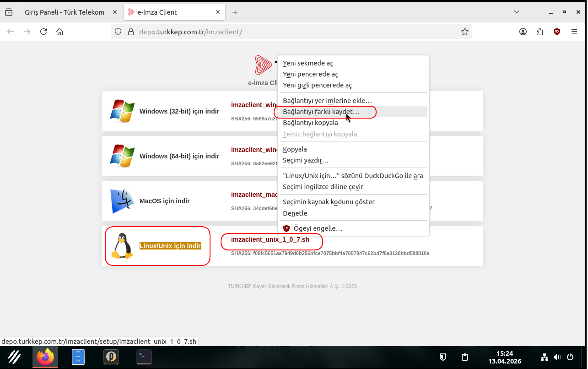This screenshot has width=588, height=369.
Task: Open Firefox View button in tab bar
Action: tap(9, 12)
